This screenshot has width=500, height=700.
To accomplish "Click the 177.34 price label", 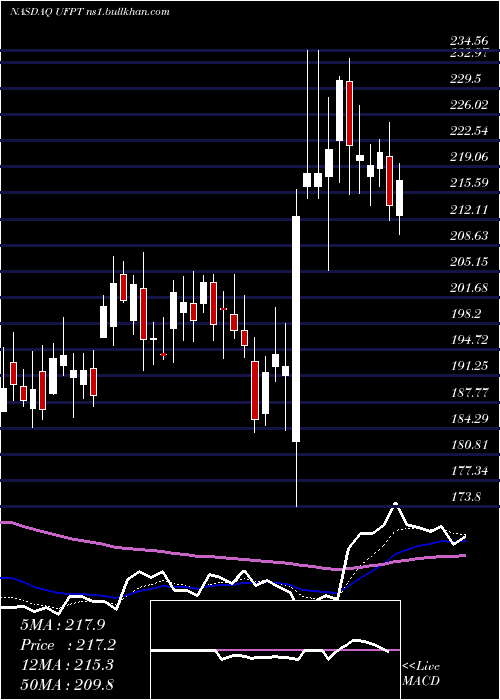I will coord(470,471).
